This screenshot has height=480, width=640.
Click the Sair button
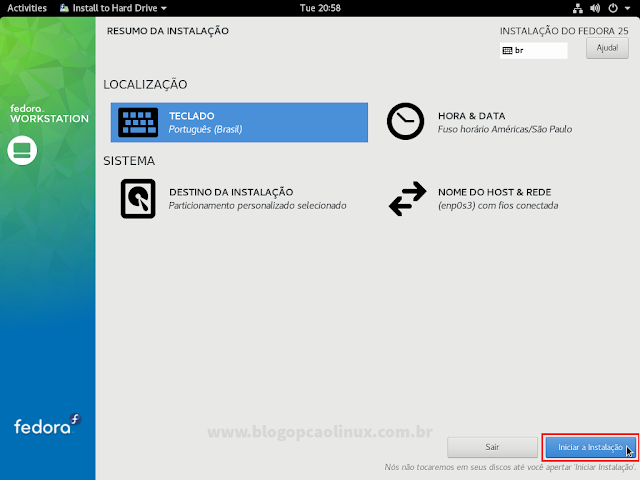492,447
